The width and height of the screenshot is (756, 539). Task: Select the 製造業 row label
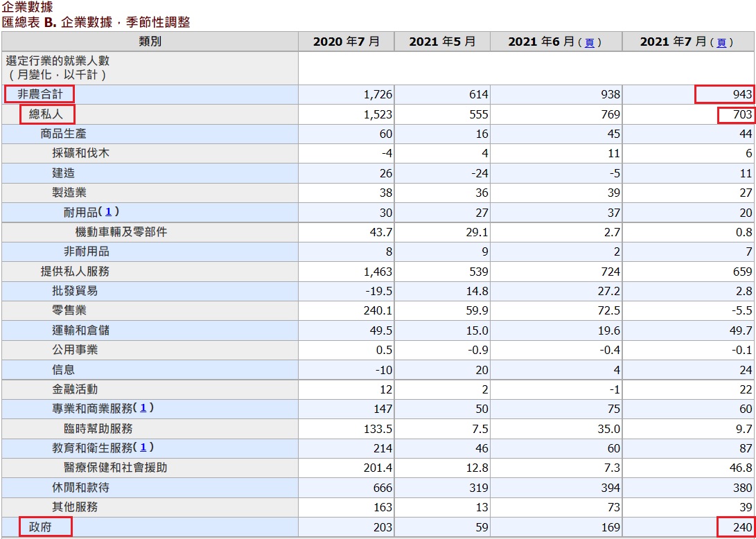pos(69,193)
